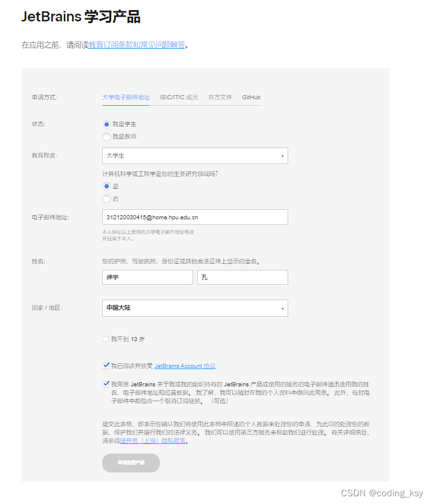Choose 是 for computer science major
432x504 pixels.
coord(107,187)
